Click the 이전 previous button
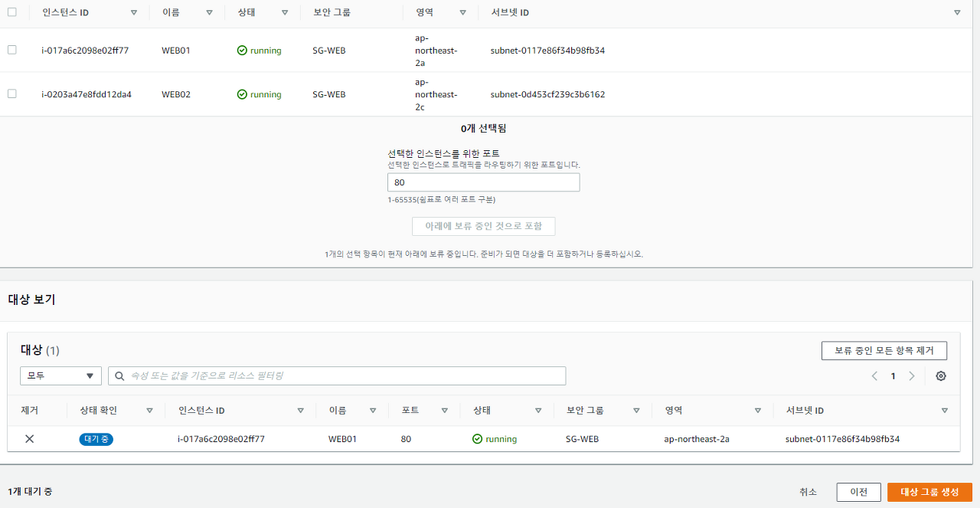The width and height of the screenshot is (980, 508). 858,492
